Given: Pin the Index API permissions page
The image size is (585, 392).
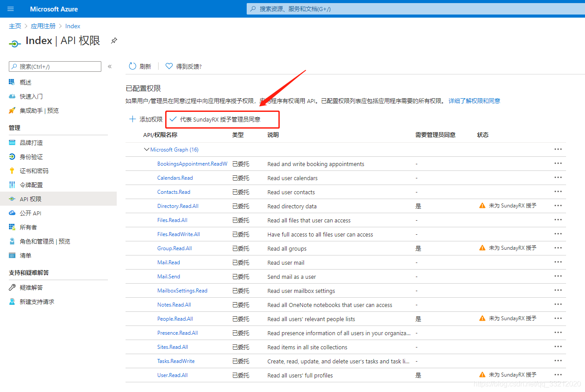Looking at the screenshot, I should click(x=114, y=41).
